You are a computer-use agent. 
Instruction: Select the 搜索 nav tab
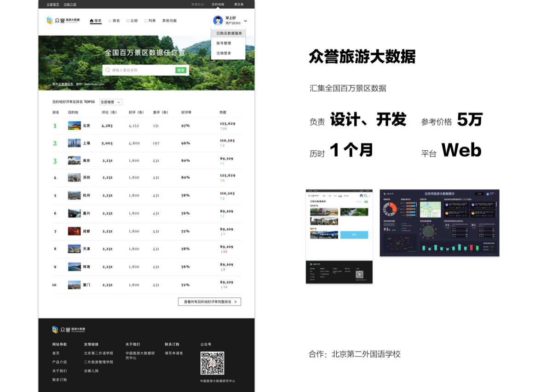[x=96, y=21]
